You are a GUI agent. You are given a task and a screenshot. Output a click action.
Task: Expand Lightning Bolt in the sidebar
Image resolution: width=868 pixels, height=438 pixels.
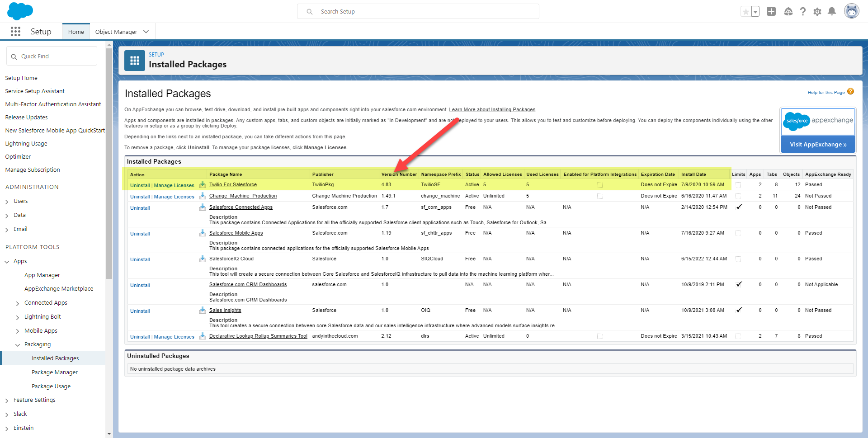pos(18,317)
